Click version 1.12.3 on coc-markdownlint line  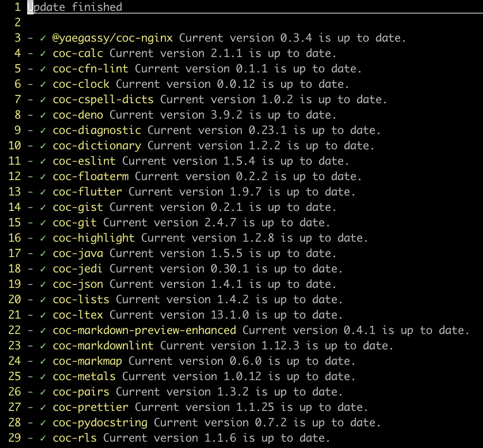(280, 346)
